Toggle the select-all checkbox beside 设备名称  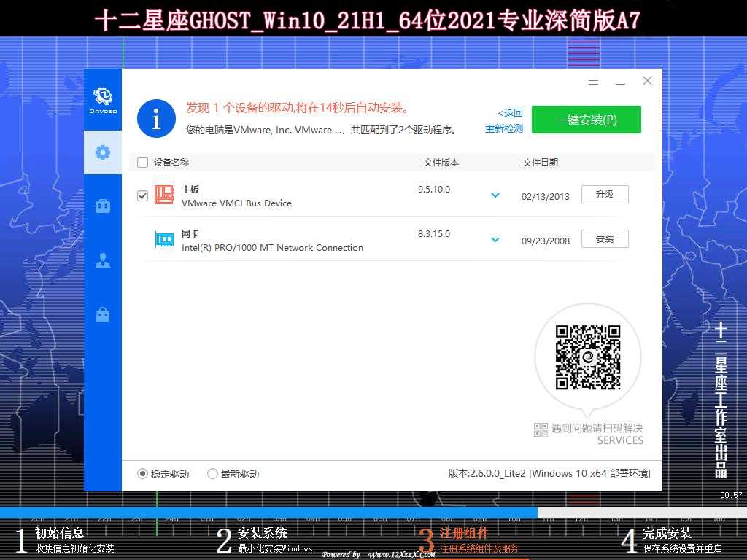pyautogui.click(x=142, y=163)
